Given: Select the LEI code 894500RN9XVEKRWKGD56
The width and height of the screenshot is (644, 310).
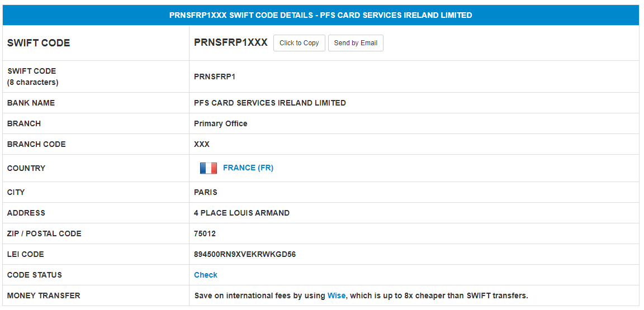Looking at the screenshot, I should [245, 255].
